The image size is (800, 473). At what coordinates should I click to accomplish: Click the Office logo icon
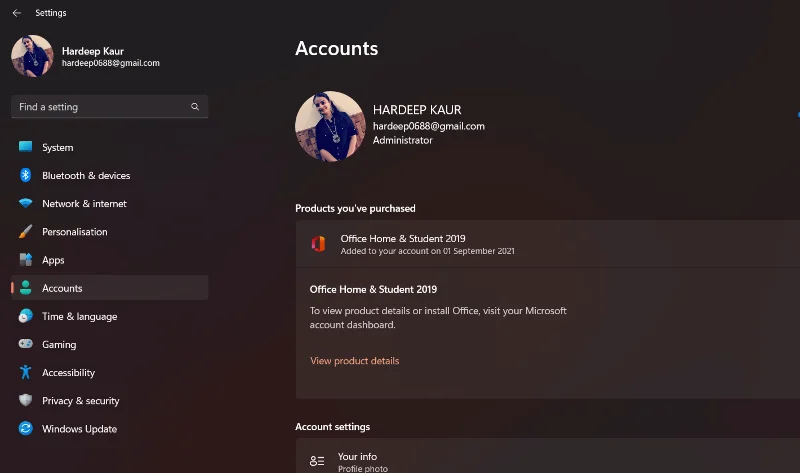point(318,244)
